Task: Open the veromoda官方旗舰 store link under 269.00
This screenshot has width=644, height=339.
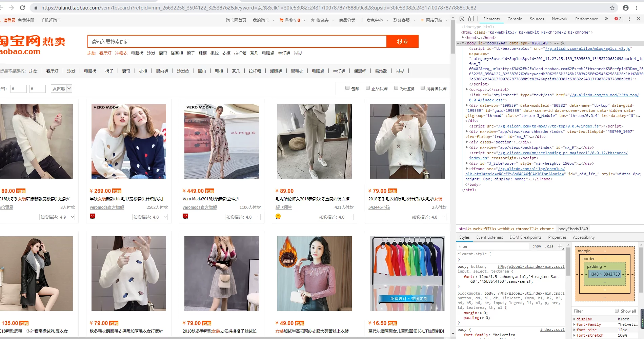Action: [x=107, y=207]
